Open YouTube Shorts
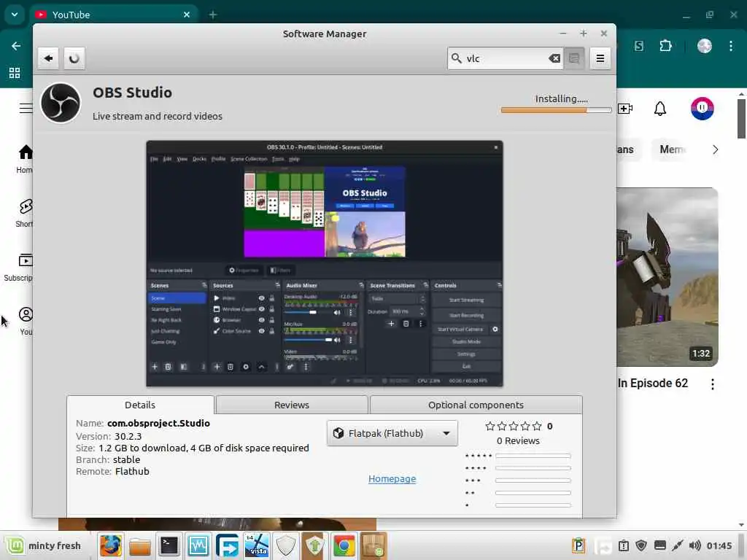The width and height of the screenshot is (747, 560). coord(25,214)
